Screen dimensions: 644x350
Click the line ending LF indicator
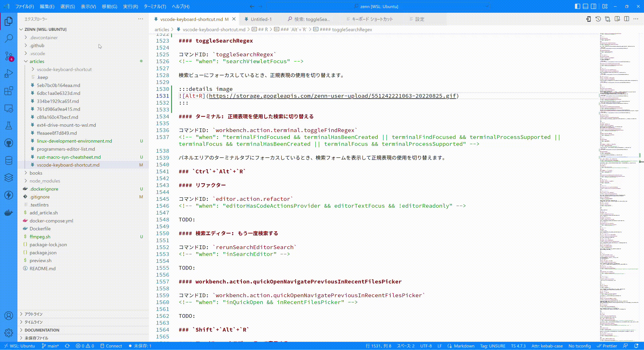coord(440,346)
